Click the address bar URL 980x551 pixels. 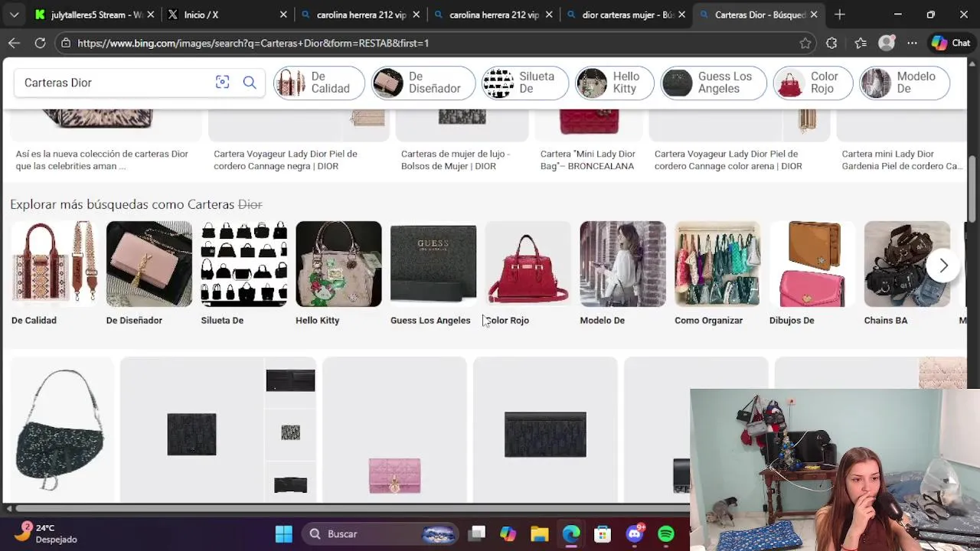tap(253, 43)
